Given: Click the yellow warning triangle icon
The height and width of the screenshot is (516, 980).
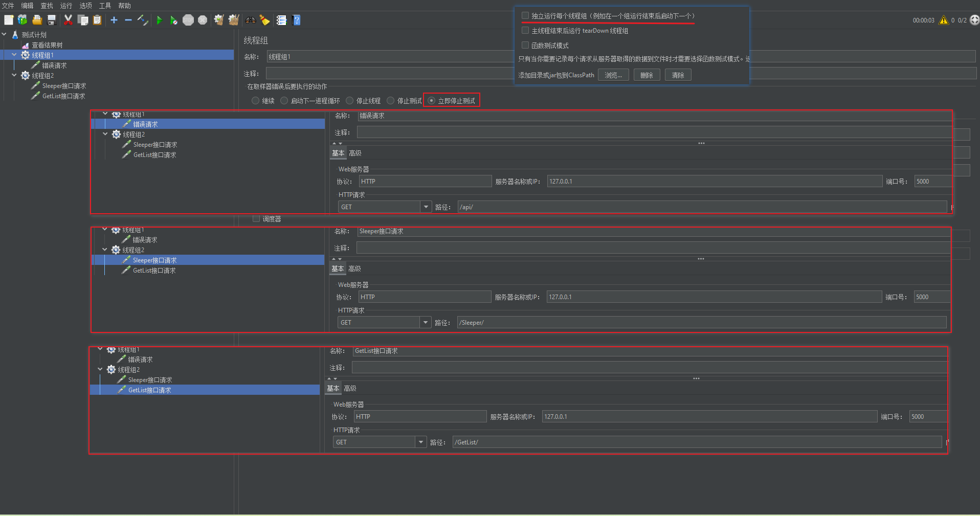Looking at the screenshot, I should (x=944, y=20).
